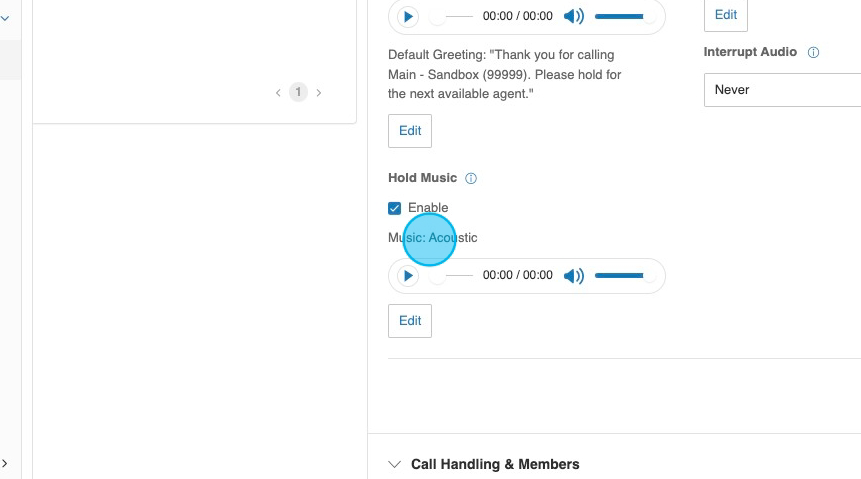Mute the hold music speaker icon

[573, 276]
